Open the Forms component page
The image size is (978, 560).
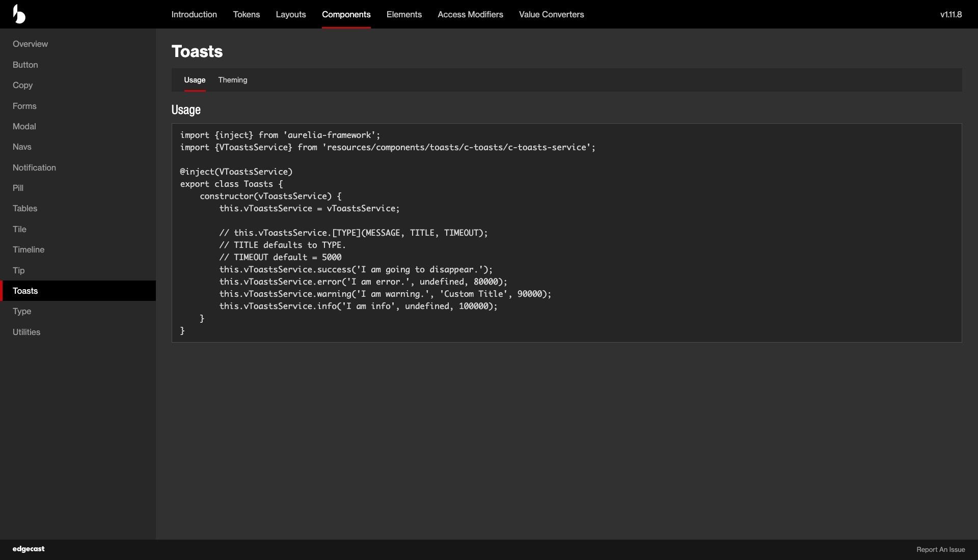[78, 106]
